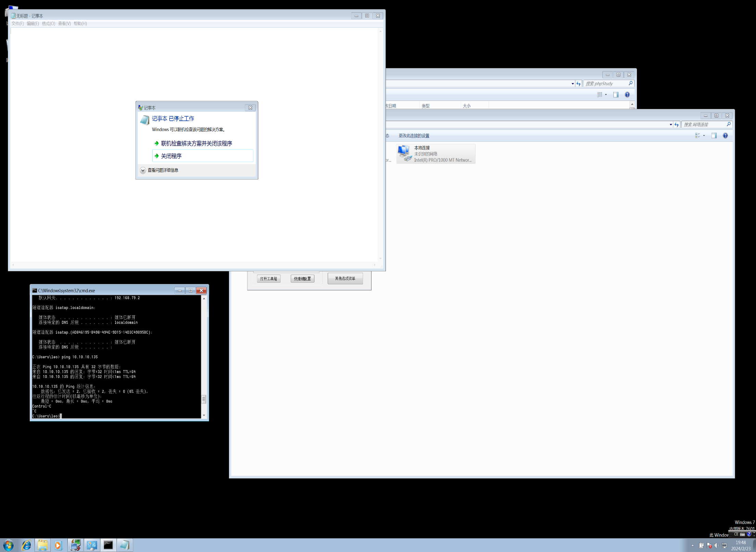This screenshot has height=552, width=756.
Task: Open Internet Explorer from the taskbar
Action: (x=26, y=545)
